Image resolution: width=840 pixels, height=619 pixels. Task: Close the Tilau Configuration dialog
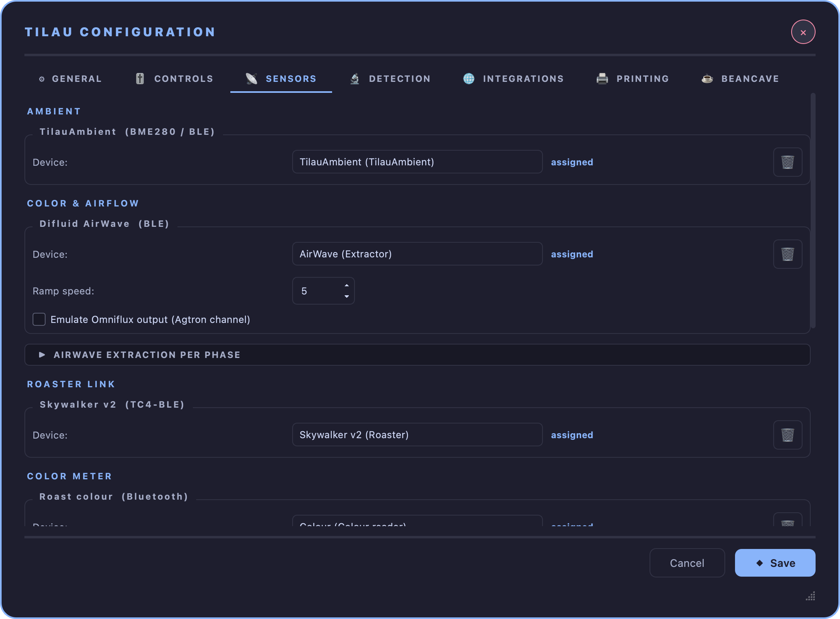coord(803,32)
